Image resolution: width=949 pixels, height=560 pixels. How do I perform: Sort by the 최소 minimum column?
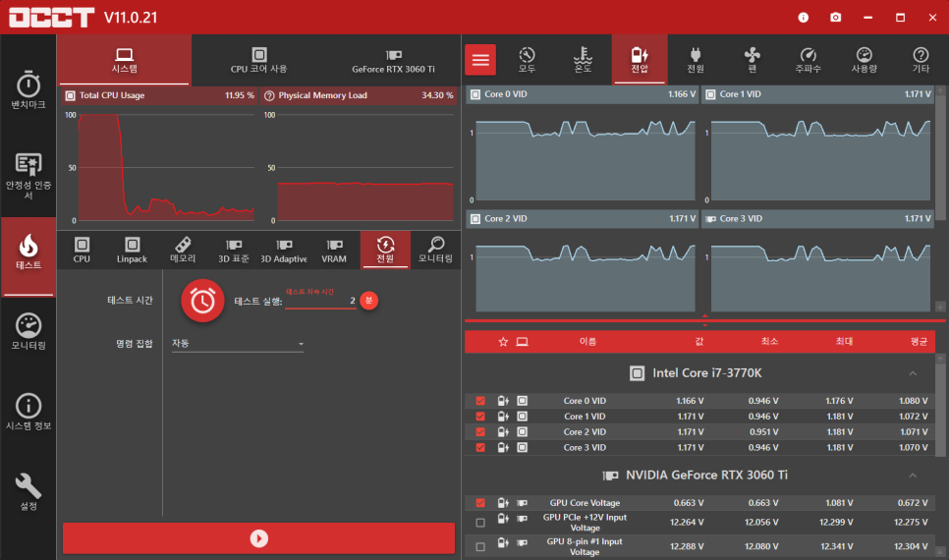[x=769, y=342]
